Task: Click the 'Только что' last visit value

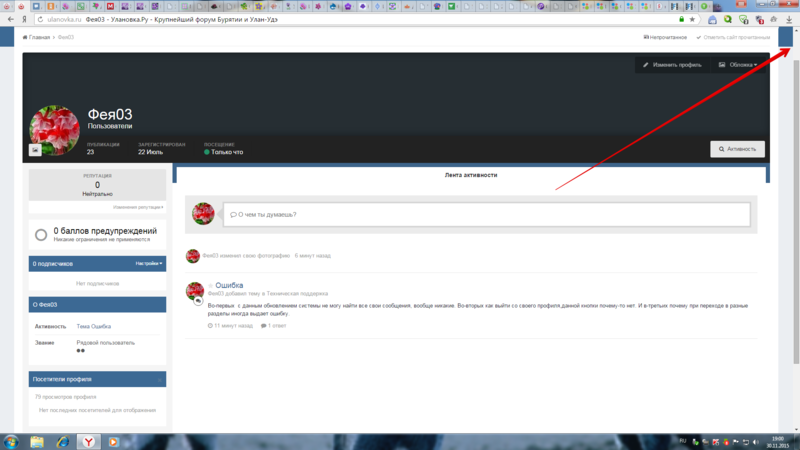Action: click(227, 152)
